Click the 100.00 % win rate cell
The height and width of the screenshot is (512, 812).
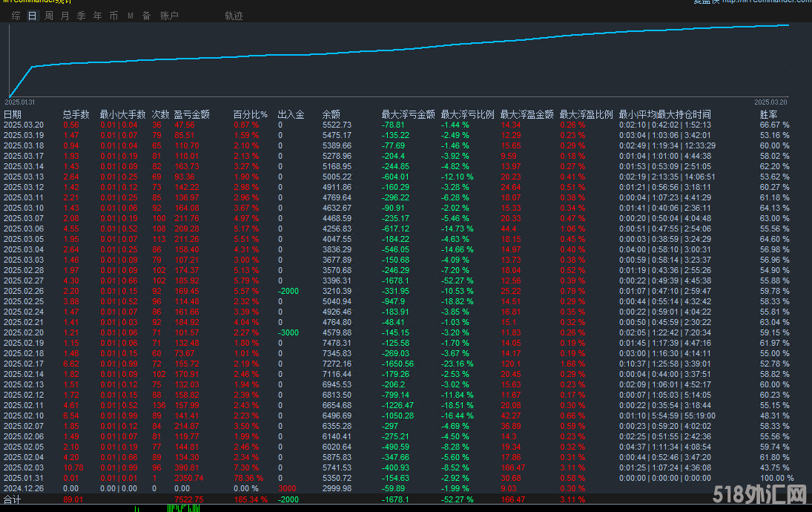click(777, 478)
